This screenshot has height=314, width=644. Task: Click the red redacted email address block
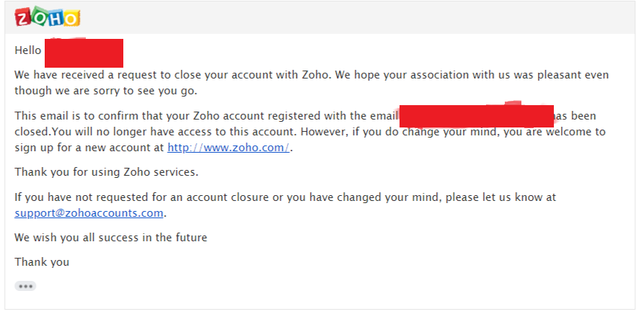pos(476,116)
